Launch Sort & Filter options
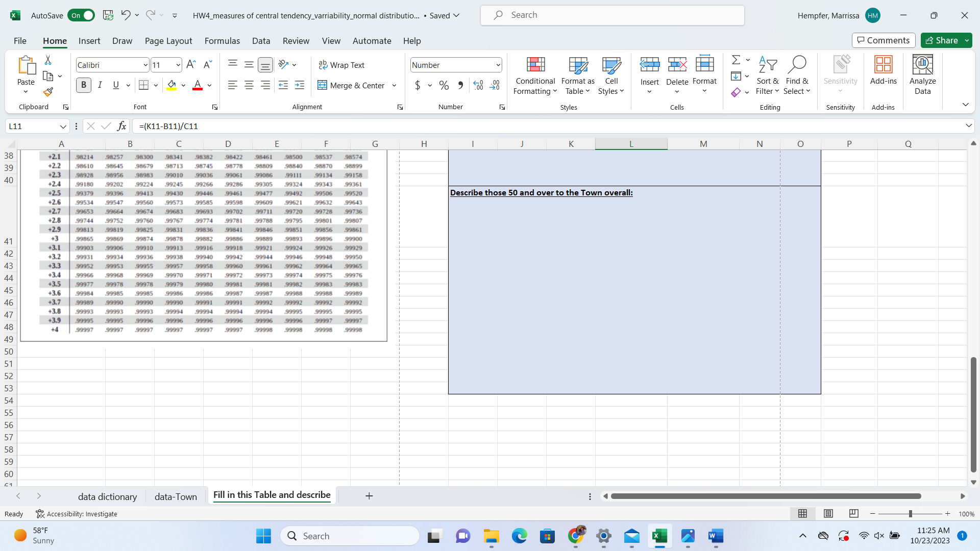 (x=768, y=76)
